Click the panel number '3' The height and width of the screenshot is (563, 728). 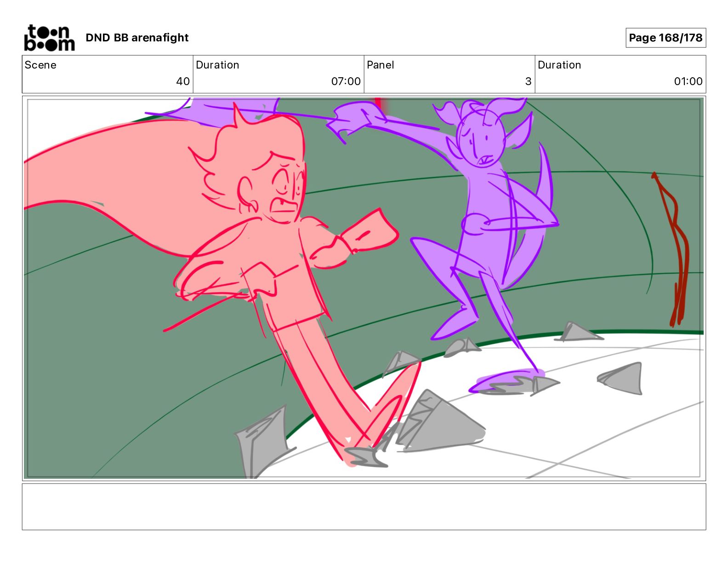coord(529,81)
